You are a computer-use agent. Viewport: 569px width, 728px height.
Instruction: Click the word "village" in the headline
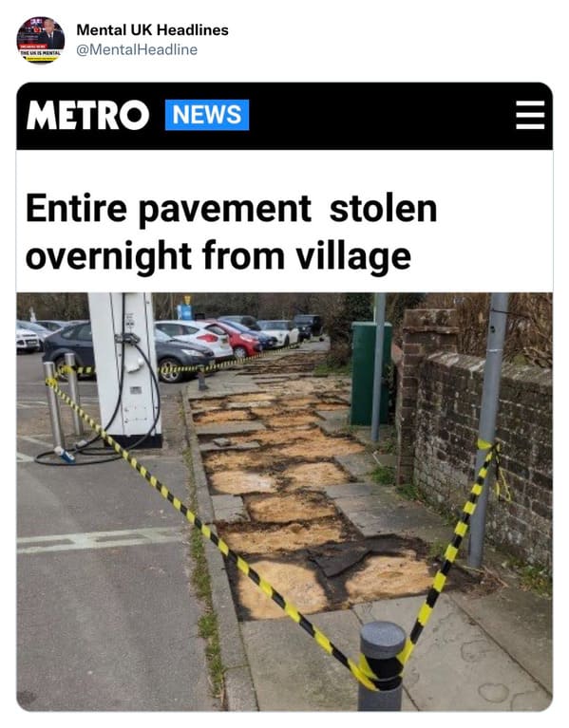[354, 257]
